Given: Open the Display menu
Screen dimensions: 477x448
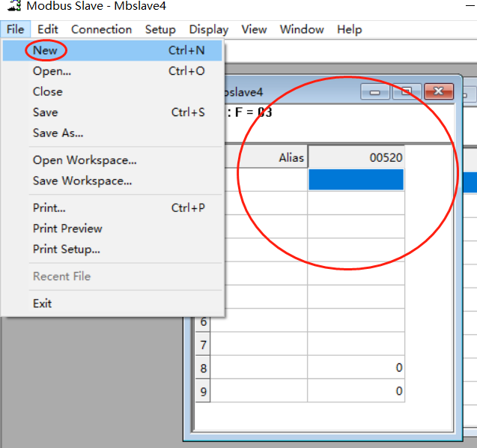Looking at the screenshot, I should point(208,29).
